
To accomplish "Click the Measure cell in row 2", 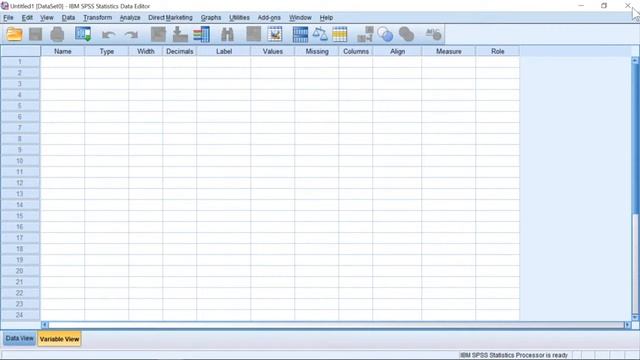I will [449, 73].
